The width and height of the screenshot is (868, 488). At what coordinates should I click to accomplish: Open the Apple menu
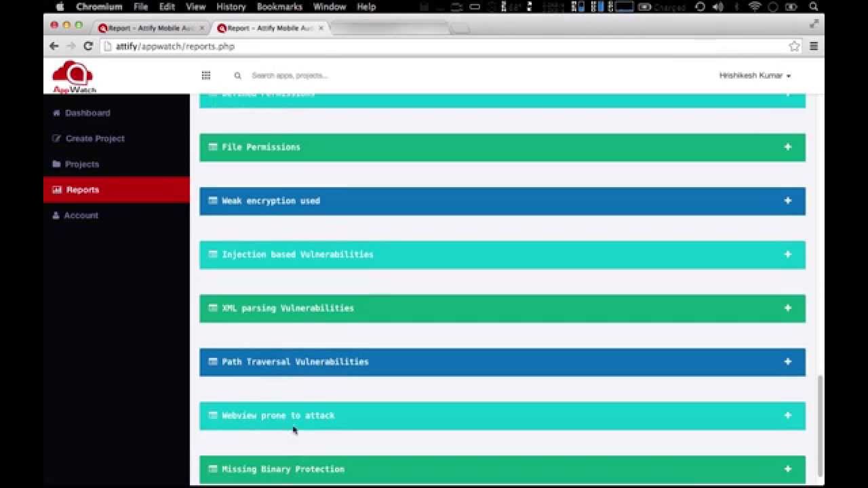[60, 7]
